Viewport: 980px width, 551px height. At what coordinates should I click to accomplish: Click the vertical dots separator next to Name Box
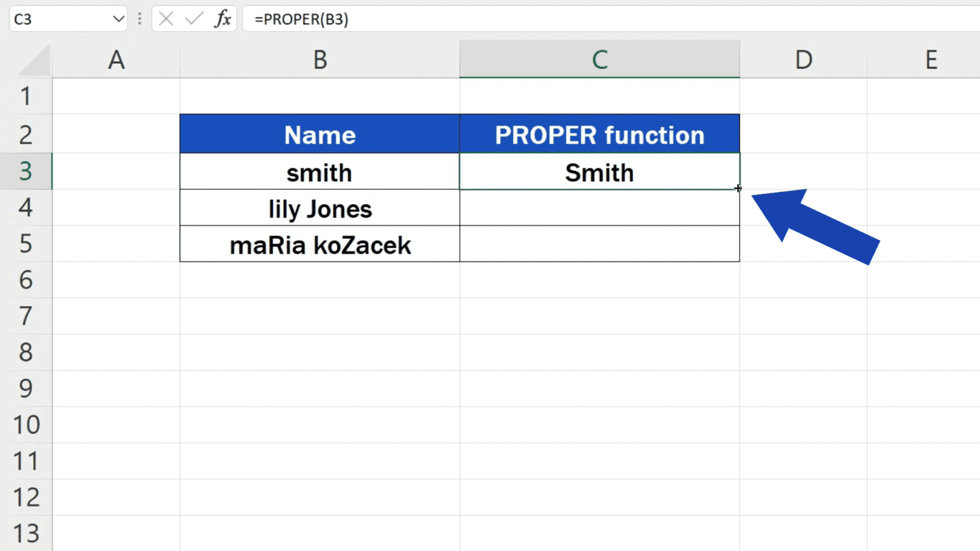pyautogui.click(x=140, y=19)
